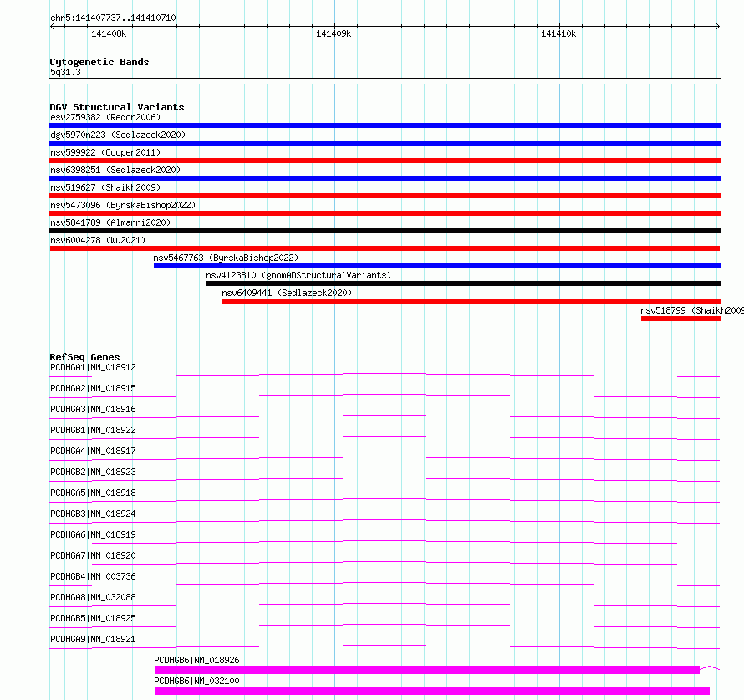
Task: Select the black bar under nsv5841789
Action: [385, 231]
